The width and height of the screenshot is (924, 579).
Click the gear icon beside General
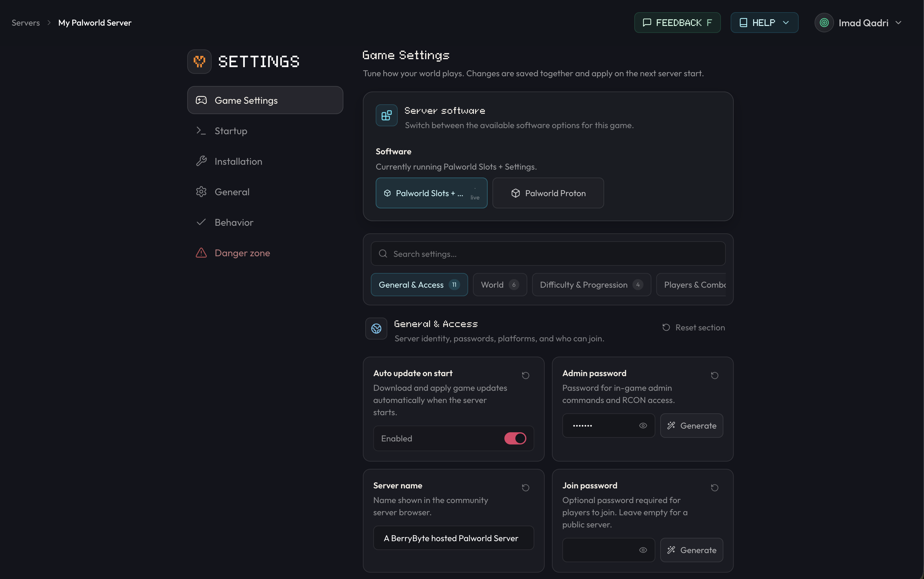[x=201, y=192]
